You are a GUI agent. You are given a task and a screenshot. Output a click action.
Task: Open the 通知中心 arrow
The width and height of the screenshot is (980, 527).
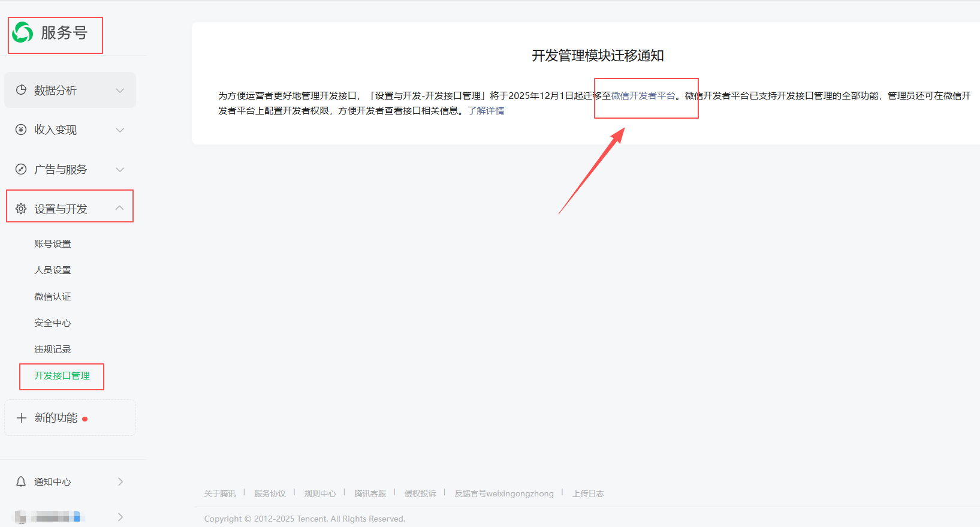(120, 481)
